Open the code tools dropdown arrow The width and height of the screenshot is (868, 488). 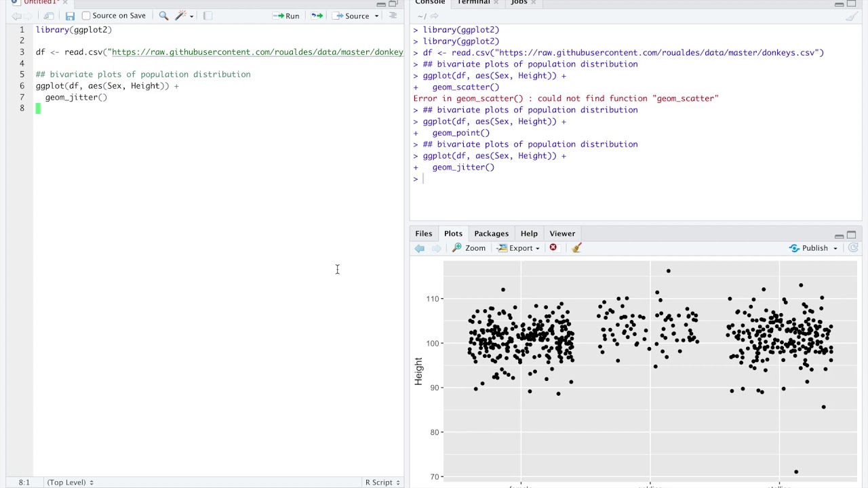pyautogui.click(x=192, y=16)
